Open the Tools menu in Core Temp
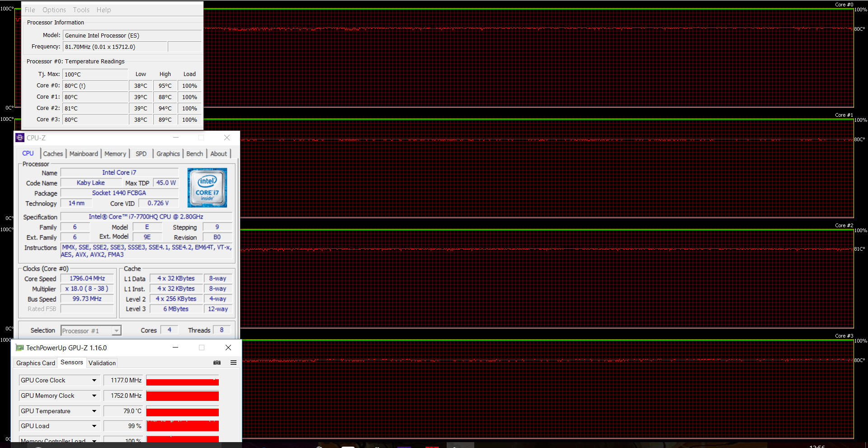 (x=81, y=10)
